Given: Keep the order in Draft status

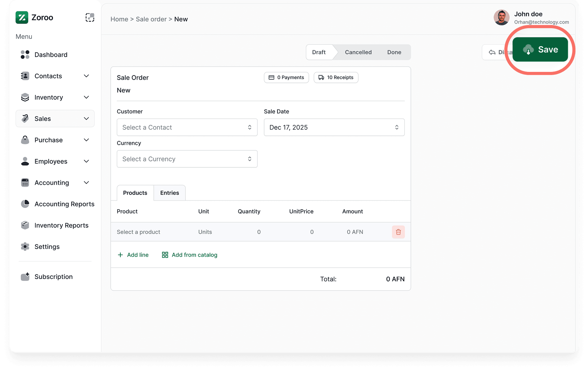Looking at the screenshot, I should [x=319, y=52].
